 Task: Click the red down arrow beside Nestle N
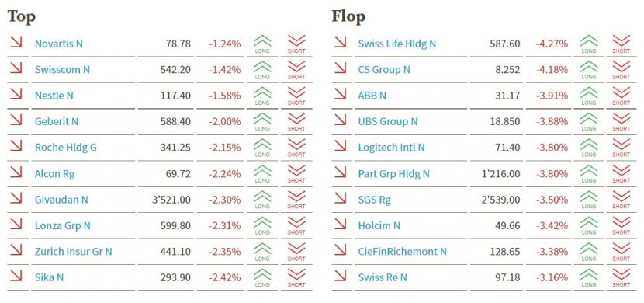click(16, 94)
